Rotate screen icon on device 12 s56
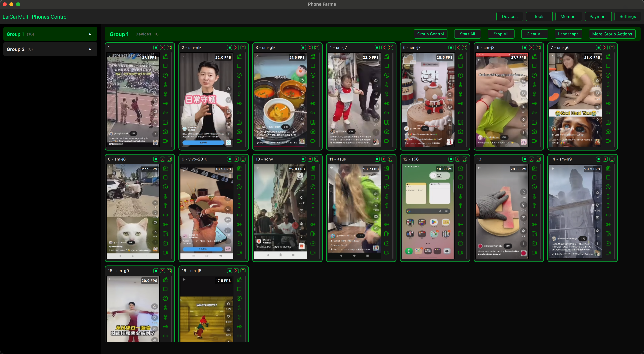Viewport: 644px width, 354px height. [x=461, y=234]
